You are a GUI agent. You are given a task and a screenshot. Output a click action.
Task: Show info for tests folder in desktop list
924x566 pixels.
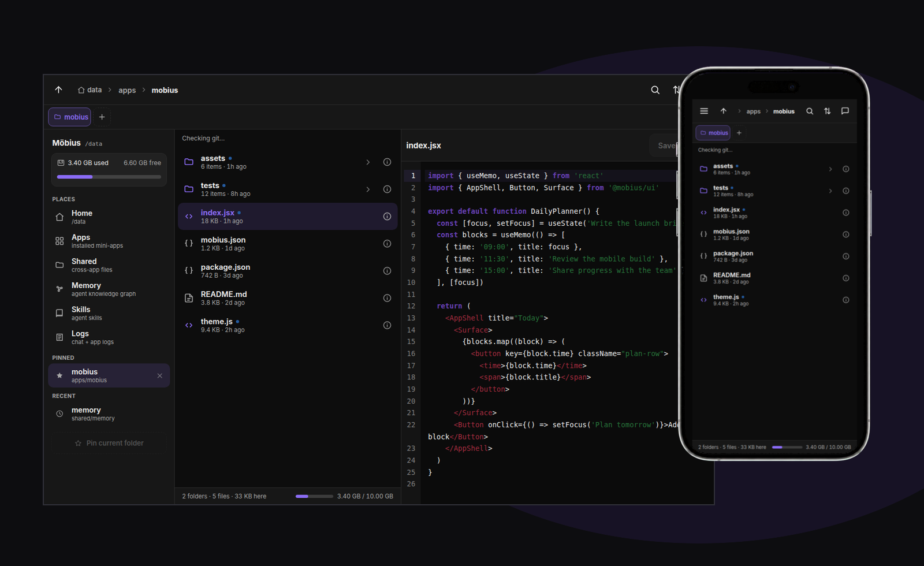coord(387,189)
